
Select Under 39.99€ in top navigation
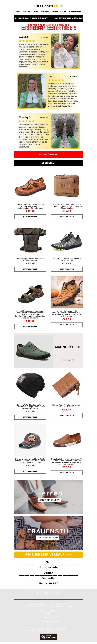pos(59,11)
